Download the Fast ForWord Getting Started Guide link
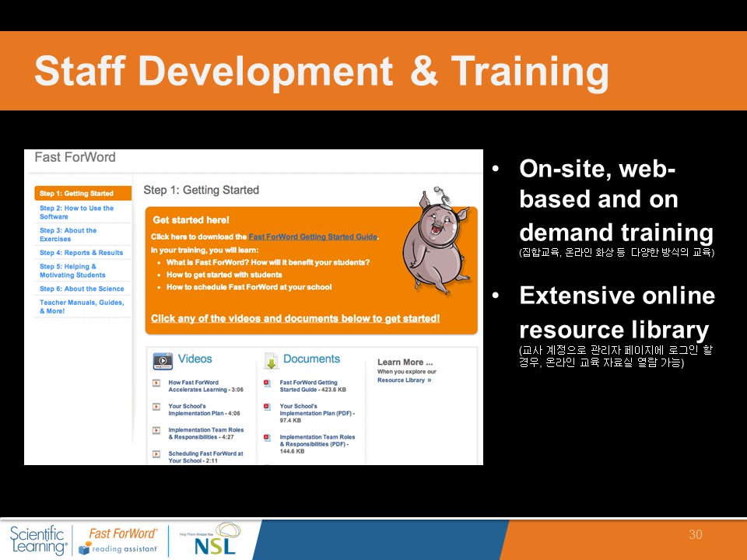747x560 pixels. (313, 236)
